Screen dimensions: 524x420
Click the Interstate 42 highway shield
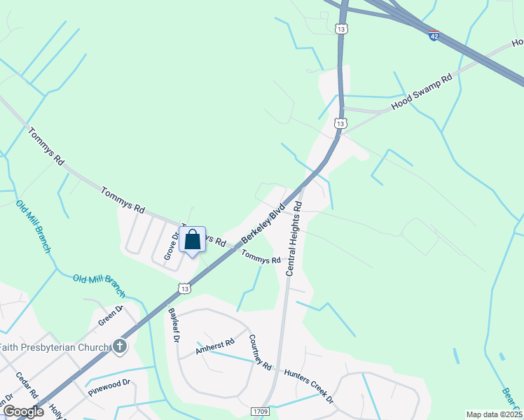click(x=434, y=35)
